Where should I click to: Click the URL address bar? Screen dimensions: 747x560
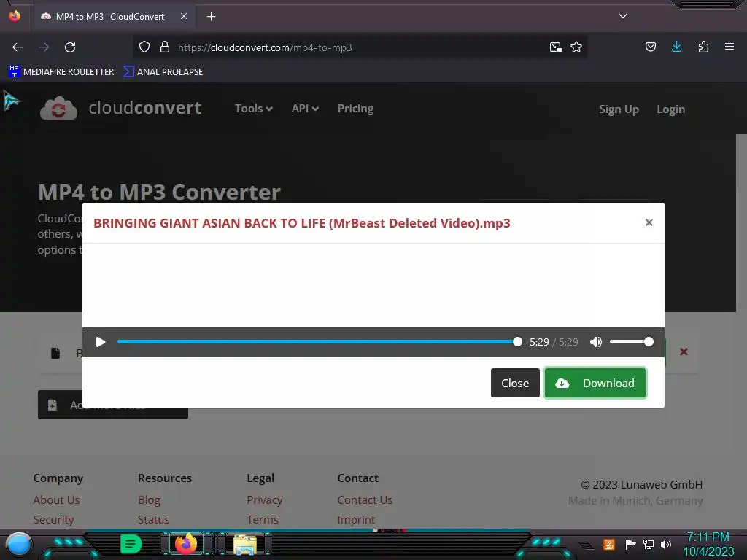tap(360, 47)
